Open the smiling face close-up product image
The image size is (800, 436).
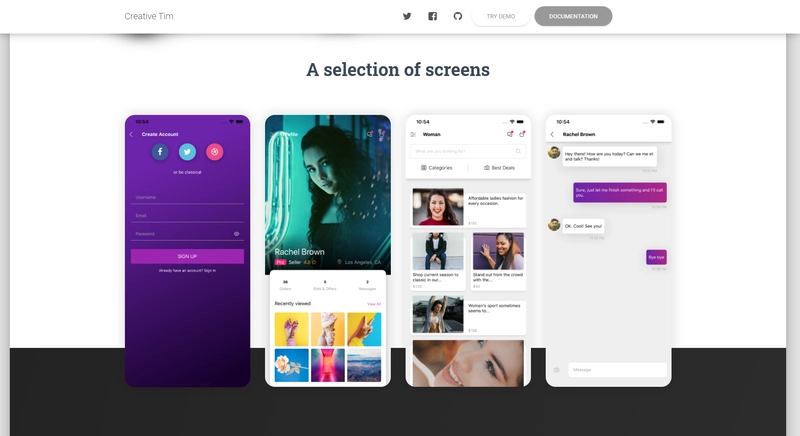point(468,363)
